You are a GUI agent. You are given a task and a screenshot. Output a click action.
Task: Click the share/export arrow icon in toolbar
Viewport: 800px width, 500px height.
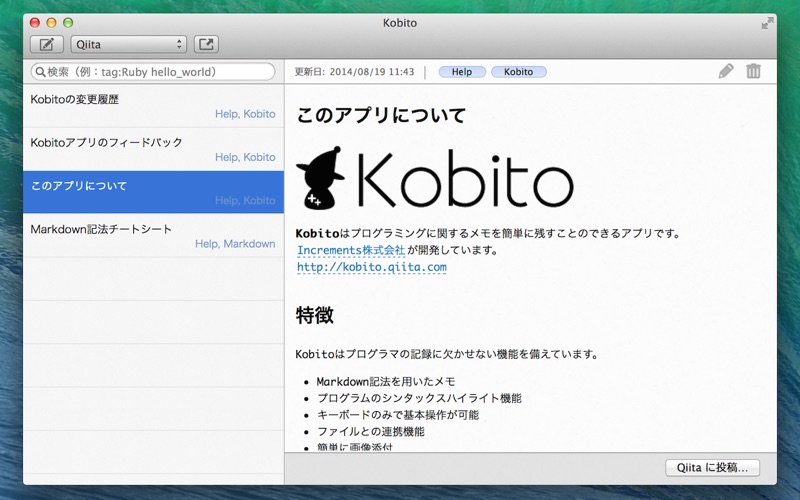[x=206, y=44]
